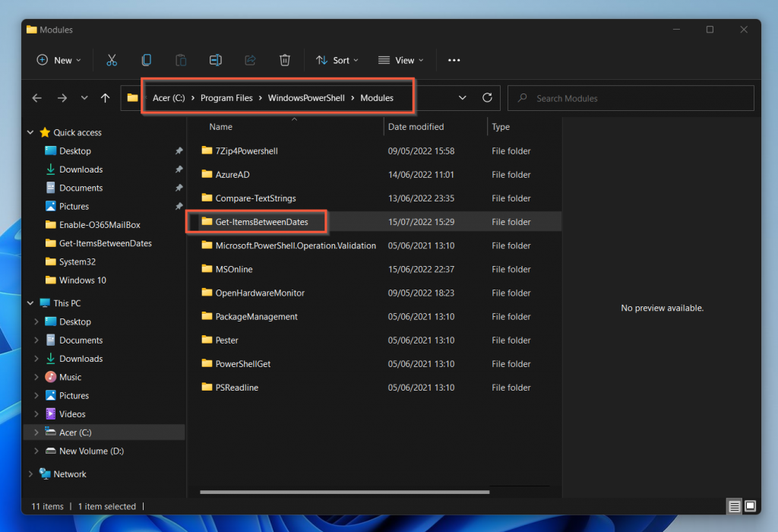
Task: Select Videos under This PC
Action: (72, 414)
